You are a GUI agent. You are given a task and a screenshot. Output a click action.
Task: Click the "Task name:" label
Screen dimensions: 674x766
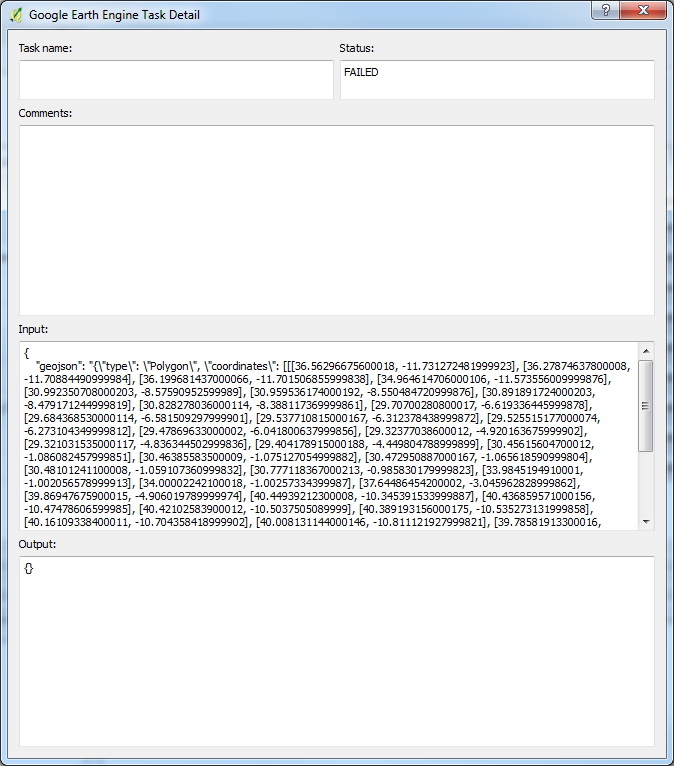(x=45, y=48)
